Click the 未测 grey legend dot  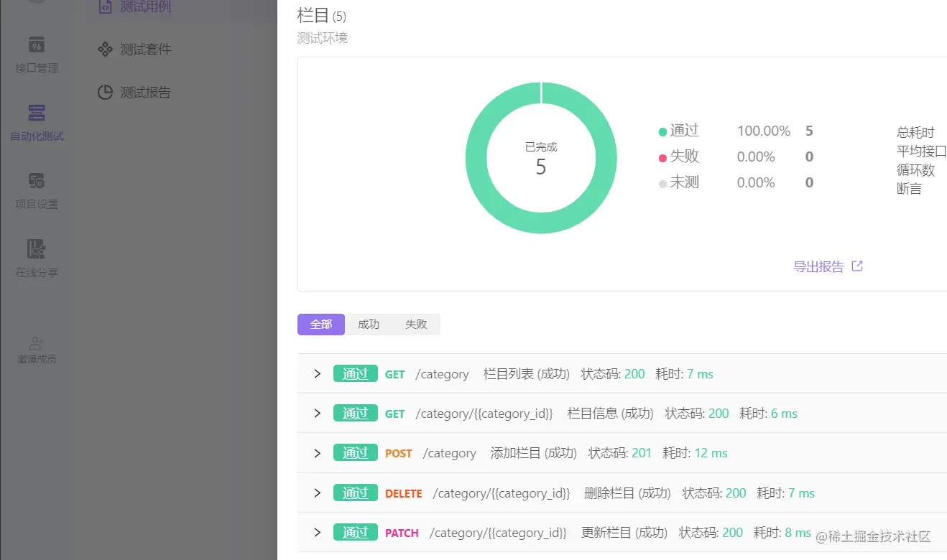click(662, 184)
